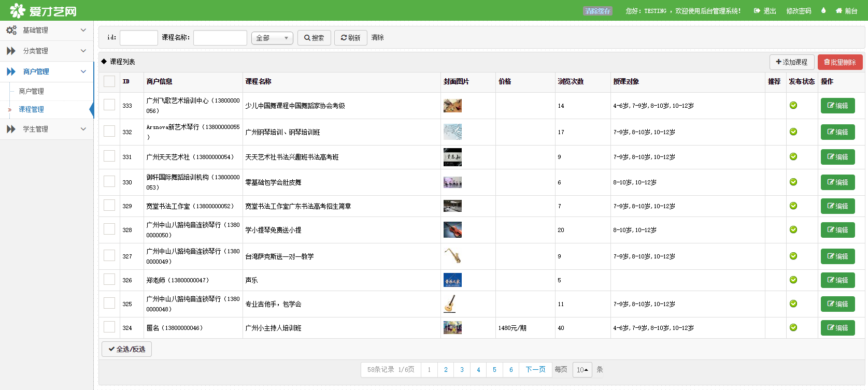Click 修改密码 change password link
This screenshot has height=390, width=868.
pyautogui.click(x=799, y=11)
